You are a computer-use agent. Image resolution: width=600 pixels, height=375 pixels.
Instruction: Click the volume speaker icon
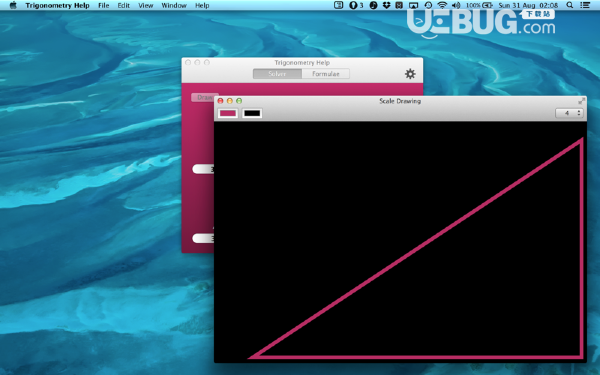(456, 5)
